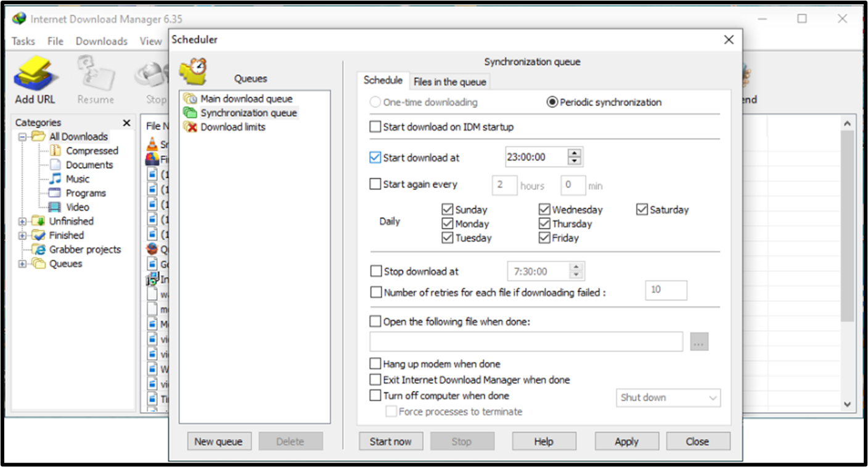Image resolution: width=868 pixels, height=467 pixels.
Task: Click the Help button
Action: (x=544, y=442)
